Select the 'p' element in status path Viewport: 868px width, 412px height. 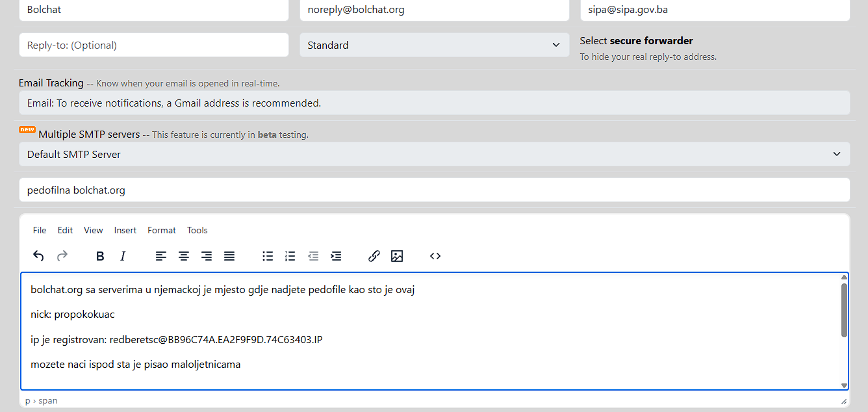27,401
